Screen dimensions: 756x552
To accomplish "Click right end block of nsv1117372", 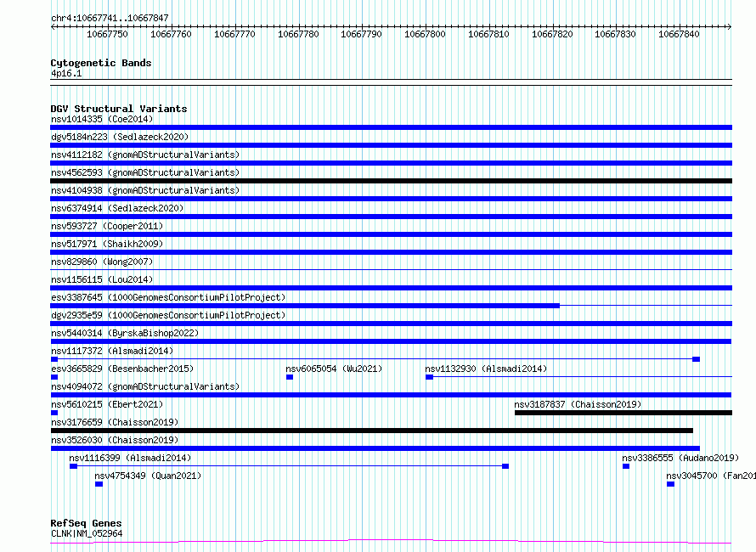I will (x=696, y=359).
